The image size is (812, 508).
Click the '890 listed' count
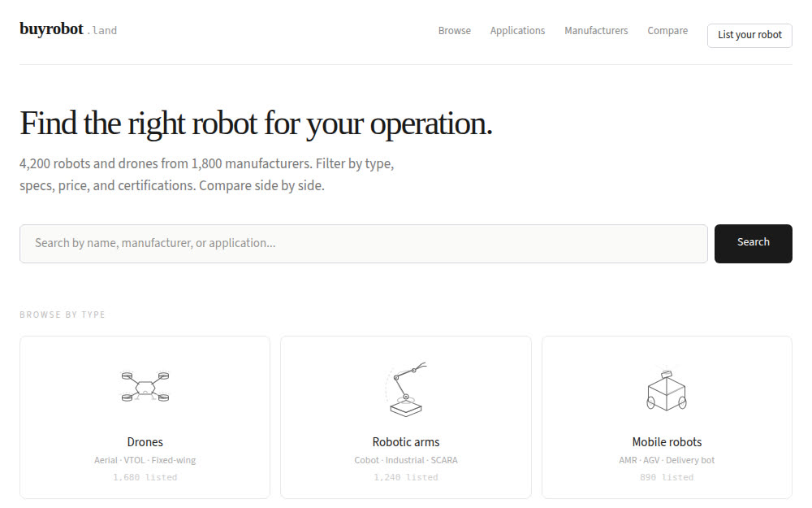click(x=667, y=477)
